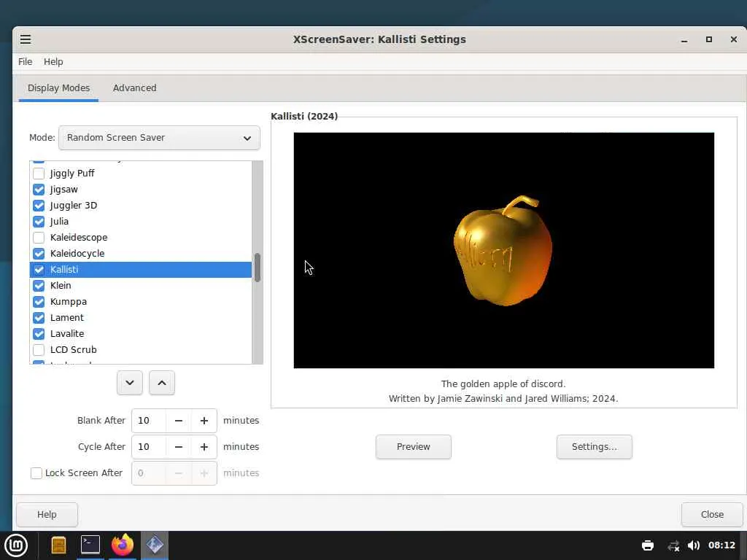Viewport: 747px width, 560px height.
Task: Open the Settings... button for Kallisti
Action: click(594, 447)
